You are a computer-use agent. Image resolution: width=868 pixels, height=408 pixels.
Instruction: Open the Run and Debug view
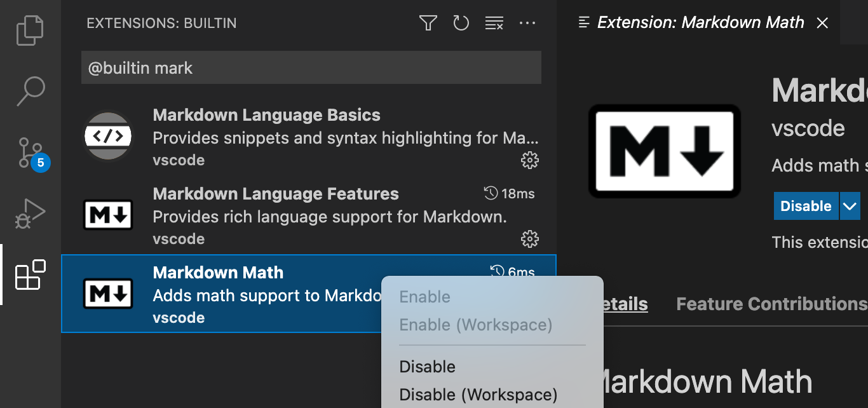(x=30, y=213)
